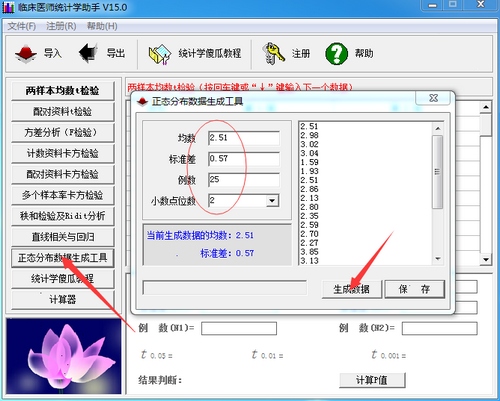Click the 例数(N1) input field

239,329
